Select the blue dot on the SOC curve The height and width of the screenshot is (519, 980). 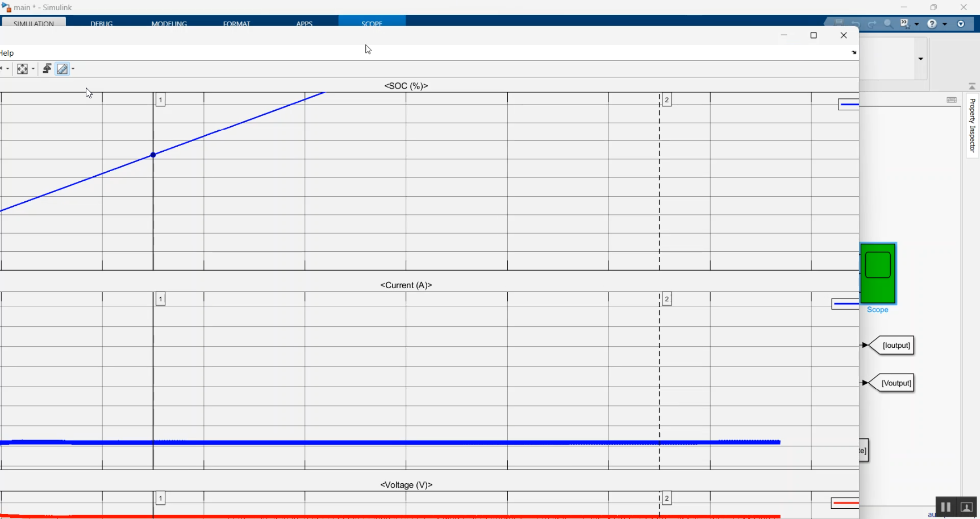click(153, 155)
